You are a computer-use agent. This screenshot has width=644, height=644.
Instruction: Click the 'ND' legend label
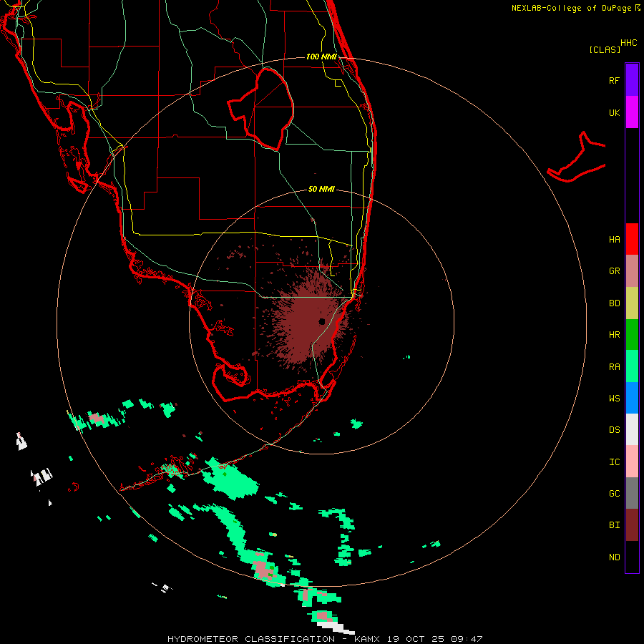[614, 557]
